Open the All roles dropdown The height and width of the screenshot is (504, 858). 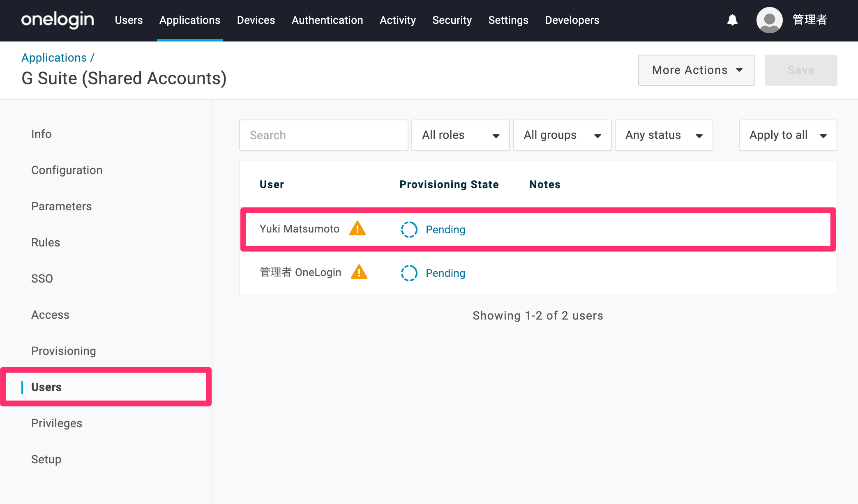click(x=460, y=135)
